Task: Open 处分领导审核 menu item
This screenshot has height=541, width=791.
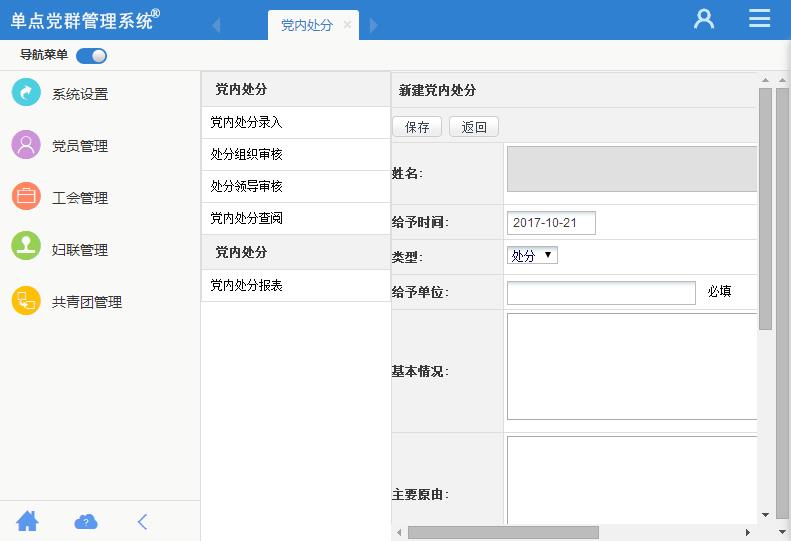Action: tap(296, 187)
